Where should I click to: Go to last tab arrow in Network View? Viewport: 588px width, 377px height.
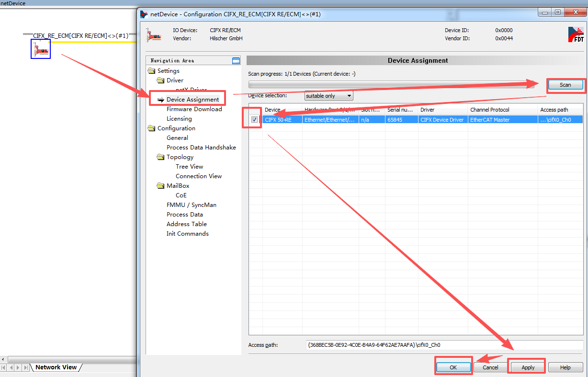[25, 367]
